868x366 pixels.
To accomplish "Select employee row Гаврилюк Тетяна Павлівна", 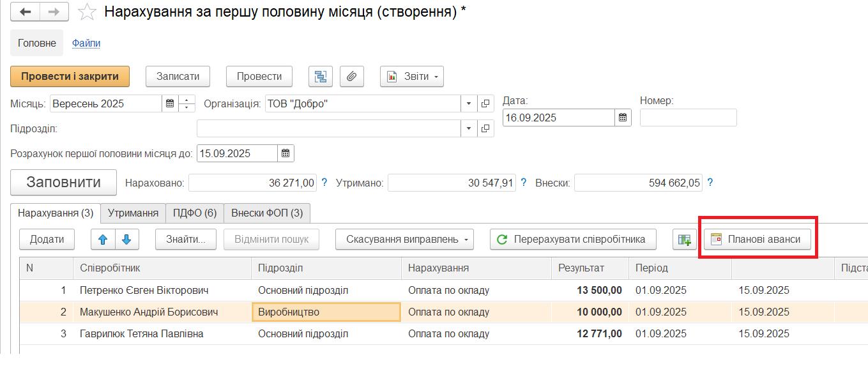I will coord(141,334).
